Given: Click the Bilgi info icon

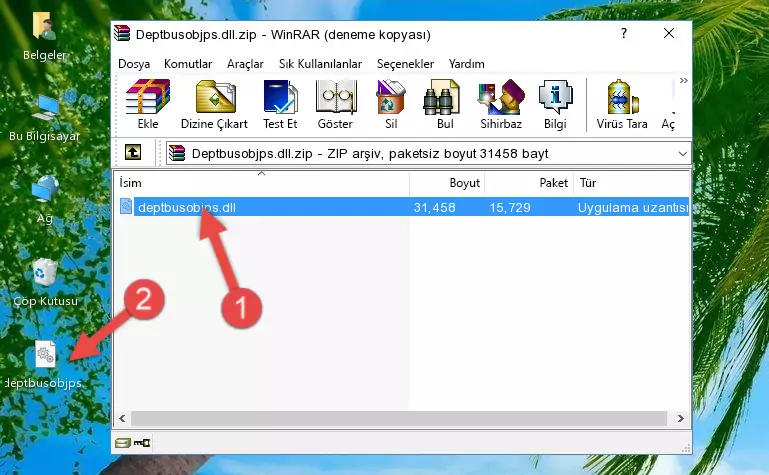Looking at the screenshot, I should [555, 97].
